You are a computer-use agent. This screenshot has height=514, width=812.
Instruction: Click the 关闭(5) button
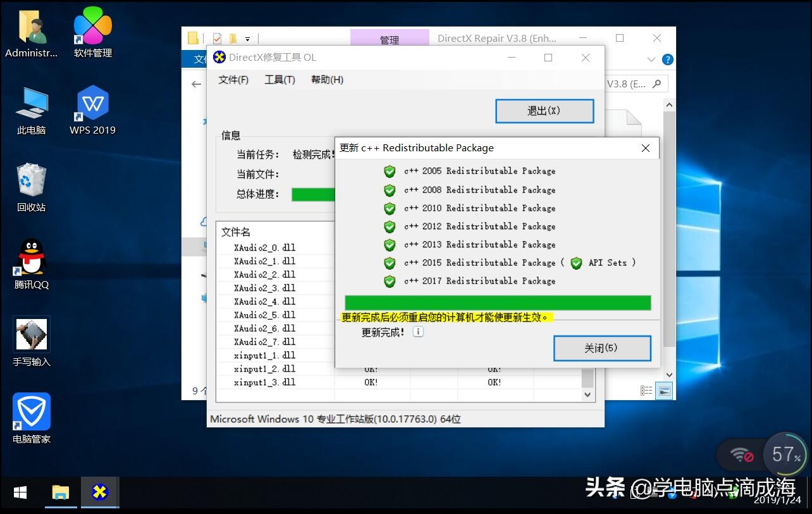602,348
